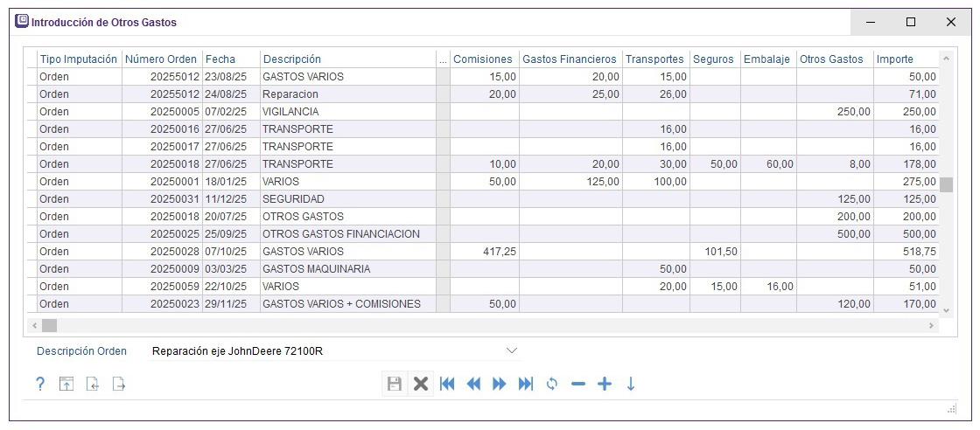Advance to the next record

(500, 384)
